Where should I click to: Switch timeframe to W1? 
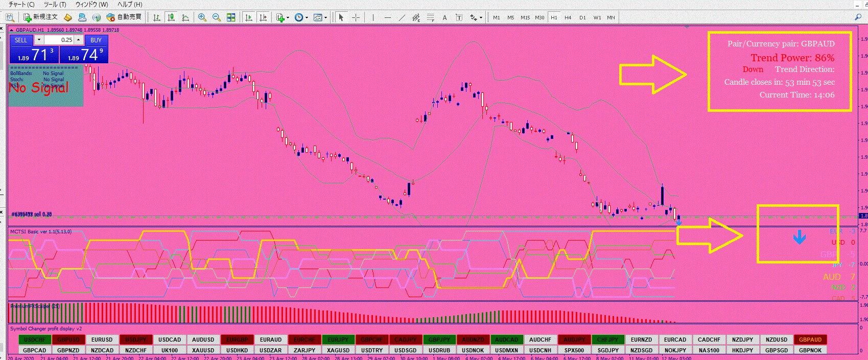click(597, 17)
